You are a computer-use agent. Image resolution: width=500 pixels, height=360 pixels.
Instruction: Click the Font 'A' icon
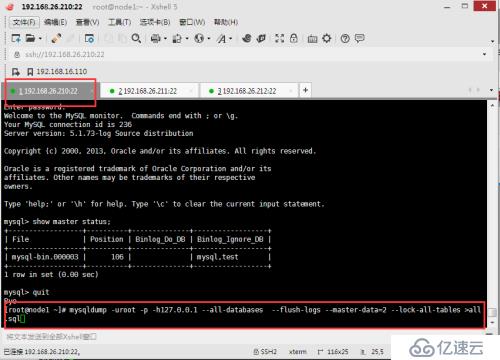point(221,39)
